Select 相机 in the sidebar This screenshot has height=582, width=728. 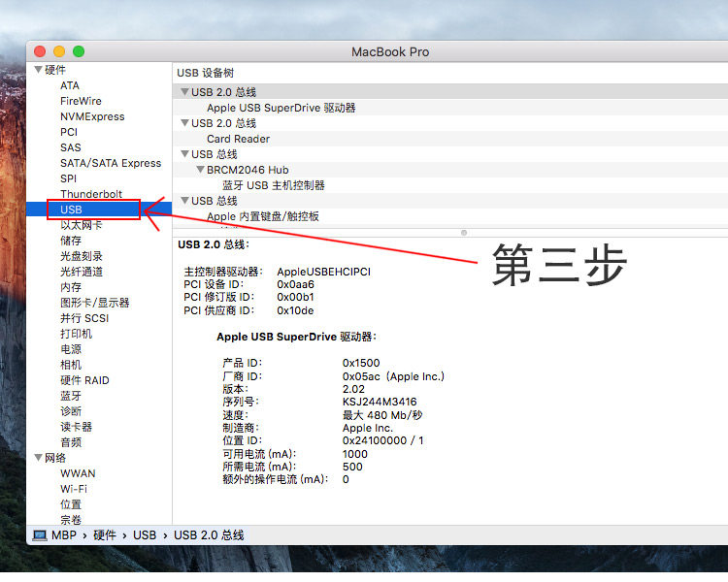pyautogui.click(x=71, y=365)
